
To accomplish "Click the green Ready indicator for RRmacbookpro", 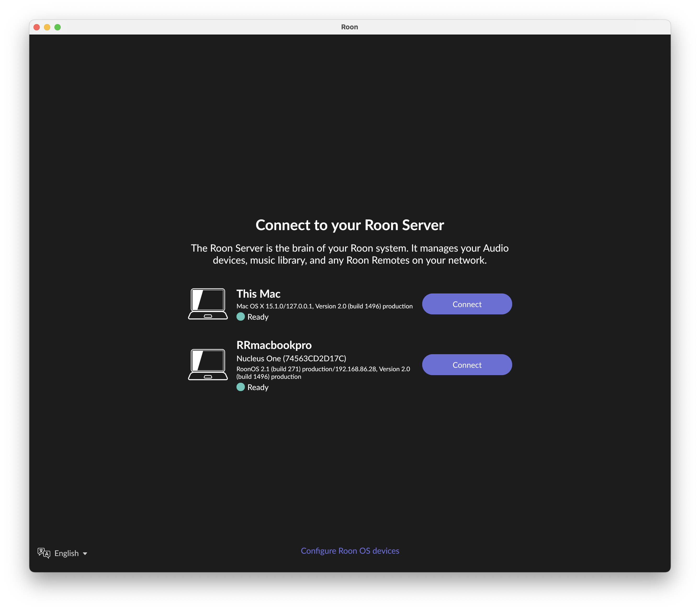I will point(240,387).
